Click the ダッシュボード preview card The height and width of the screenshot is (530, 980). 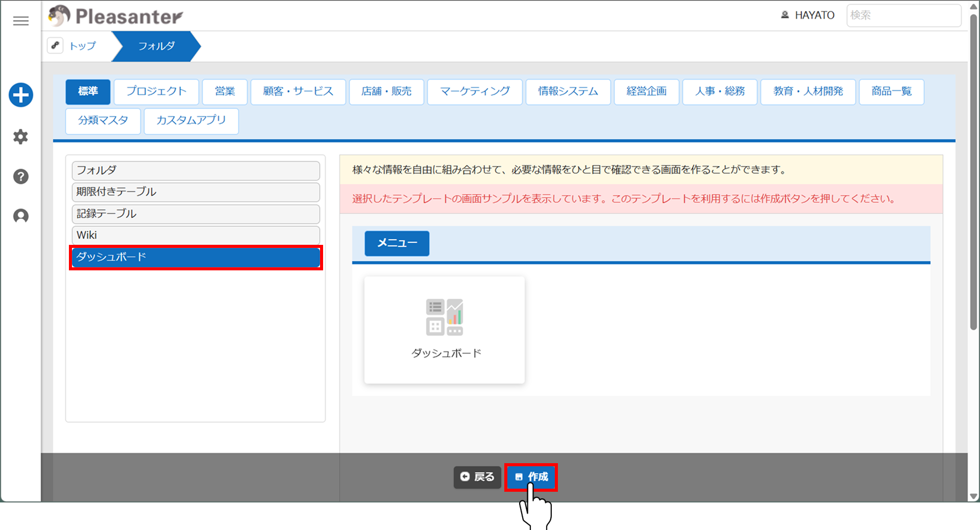pos(444,330)
